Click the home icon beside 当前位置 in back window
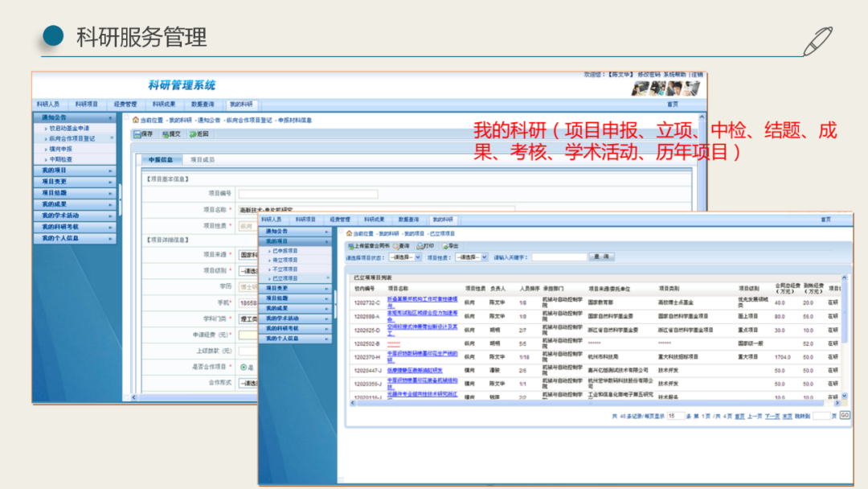The width and height of the screenshot is (868, 489). coord(136,120)
